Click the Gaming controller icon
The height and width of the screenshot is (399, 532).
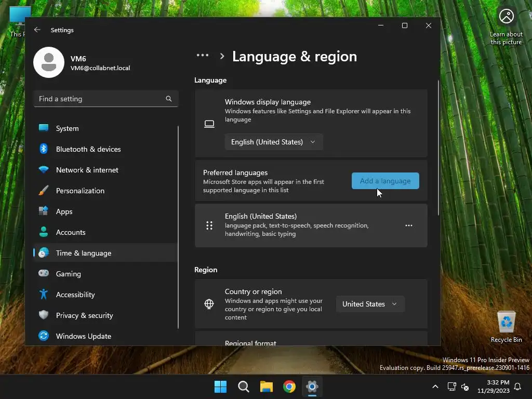pyautogui.click(x=44, y=273)
